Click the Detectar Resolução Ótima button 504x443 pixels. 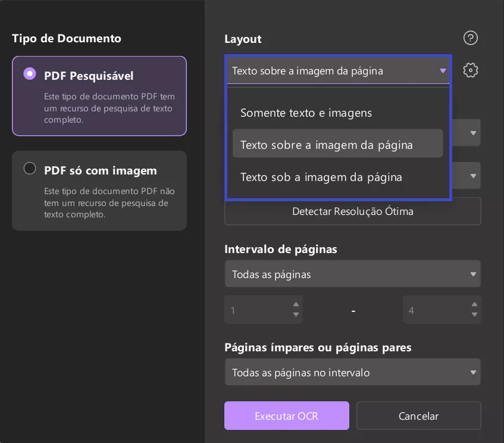tap(352, 211)
